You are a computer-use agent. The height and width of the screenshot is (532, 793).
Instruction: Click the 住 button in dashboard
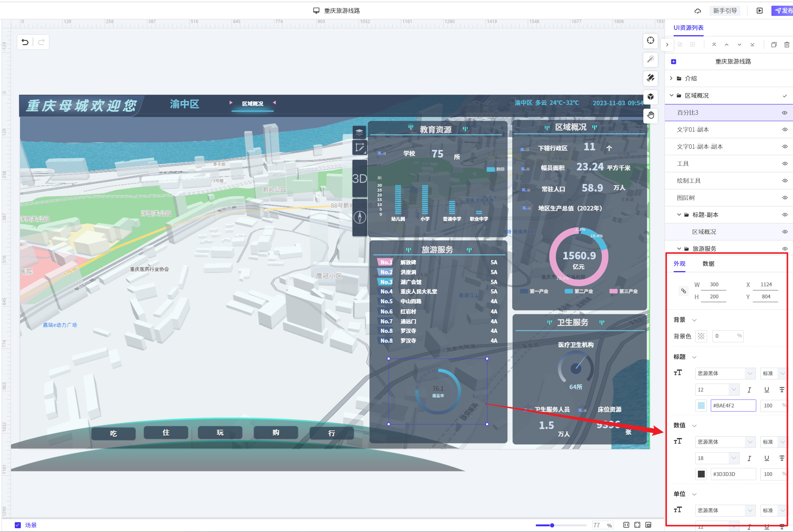tap(166, 432)
